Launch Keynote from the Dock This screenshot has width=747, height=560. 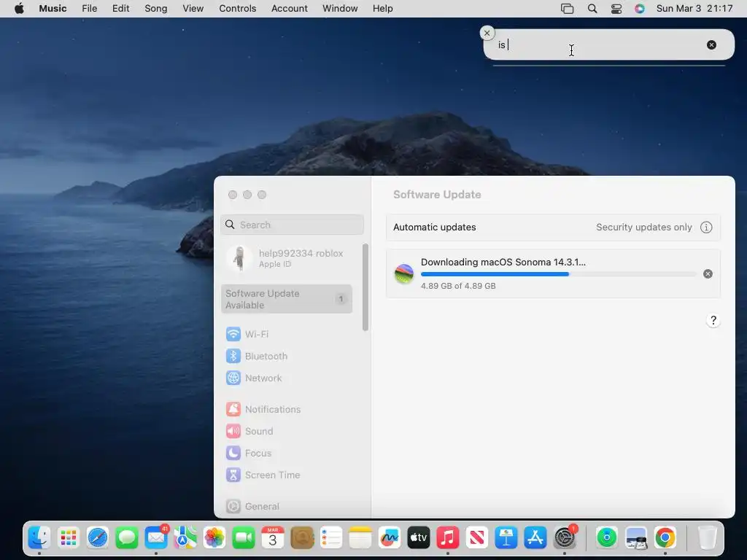click(506, 537)
